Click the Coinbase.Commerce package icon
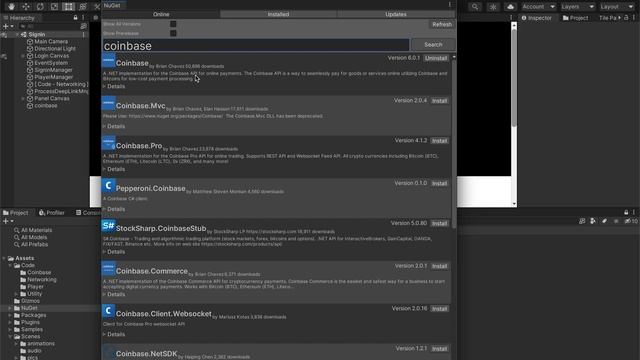The image size is (640, 360). [108, 269]
